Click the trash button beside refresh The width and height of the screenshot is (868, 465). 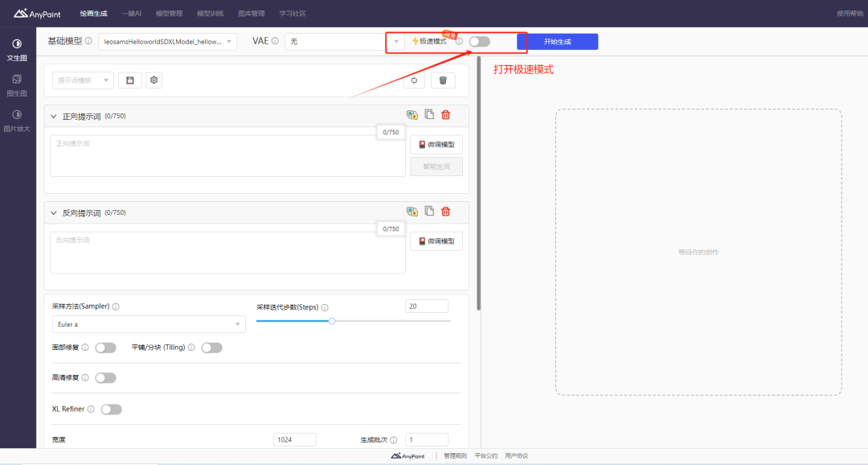coord(443,80)
